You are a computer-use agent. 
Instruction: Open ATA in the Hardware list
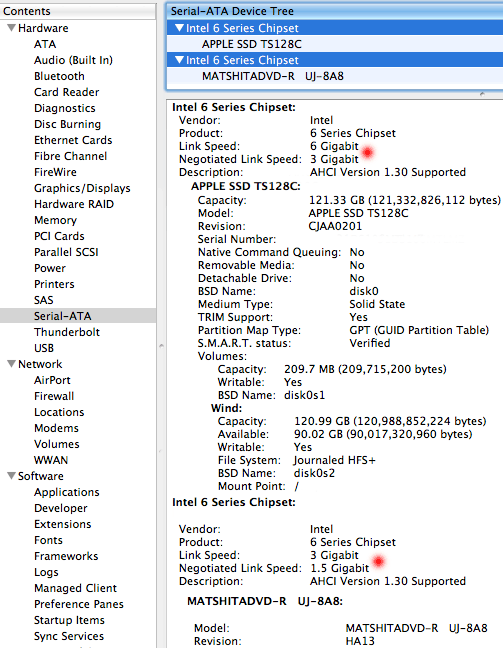click(x=45, y=44)
